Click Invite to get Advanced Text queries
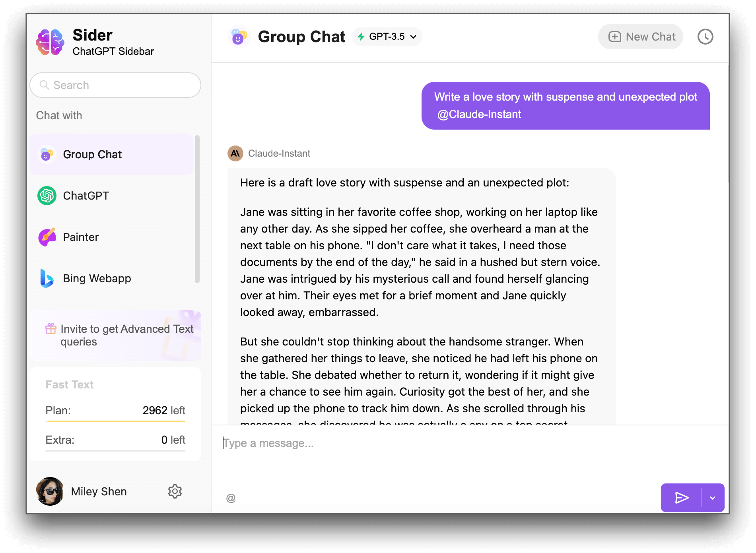 click(115, 335)
